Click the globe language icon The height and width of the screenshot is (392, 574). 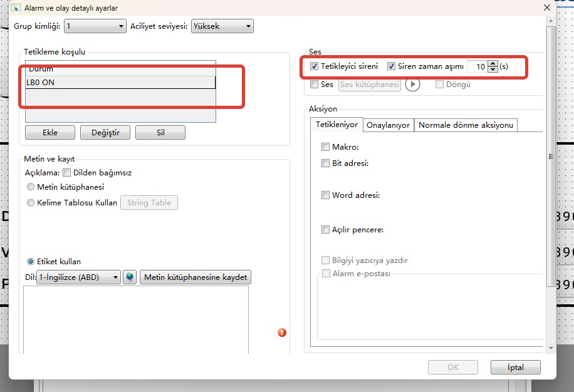tap(130, 277)
